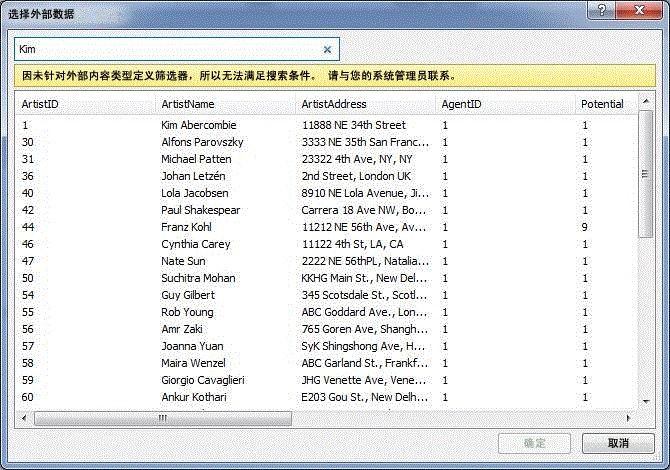Select the Franz Kohl row

point(327,227)
